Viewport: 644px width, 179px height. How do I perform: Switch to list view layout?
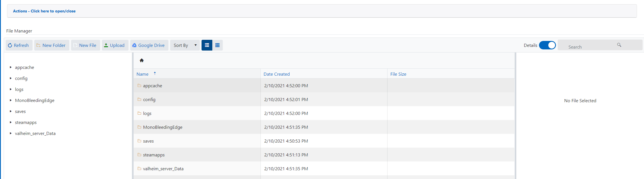[207, 45]
